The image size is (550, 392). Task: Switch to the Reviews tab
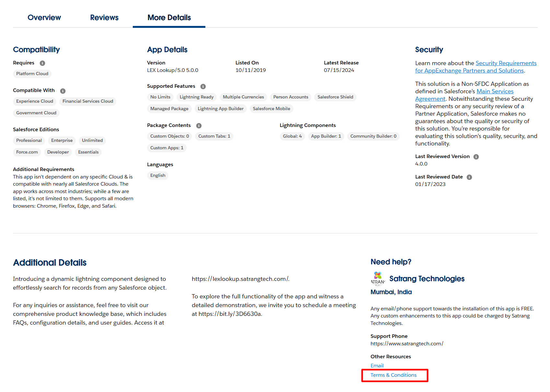tap(104, 17)
